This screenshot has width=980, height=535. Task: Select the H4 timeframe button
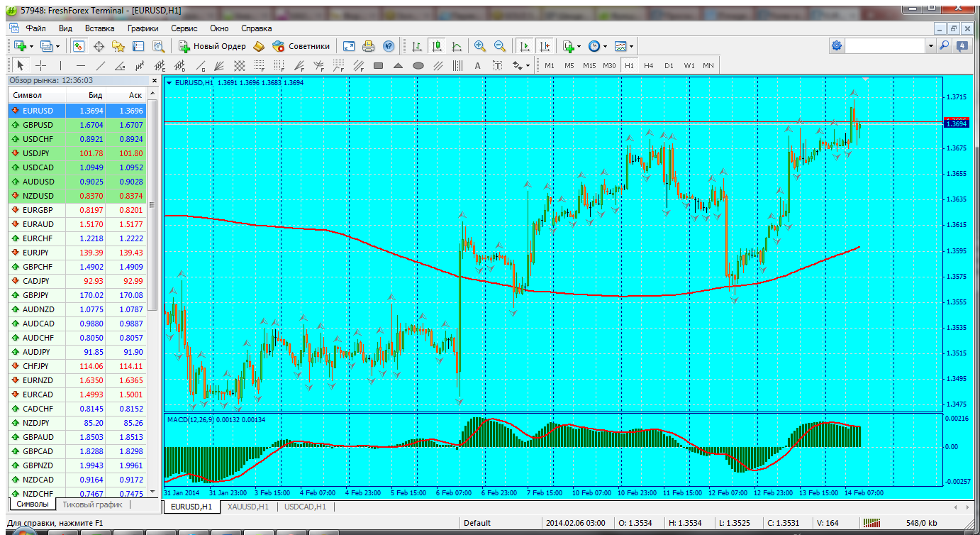pos(648,66)
